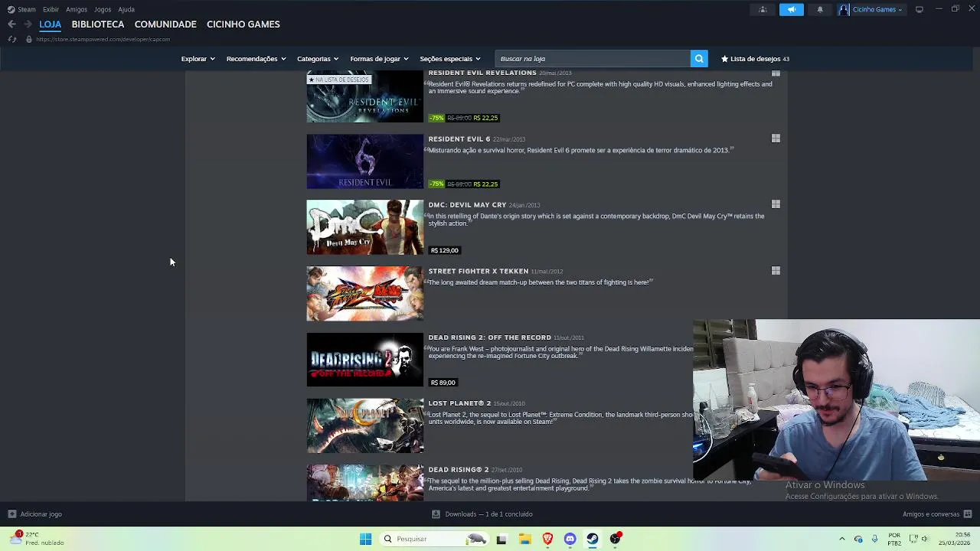
Task: Open the Steam menu
Action: [x=21, y=9]
